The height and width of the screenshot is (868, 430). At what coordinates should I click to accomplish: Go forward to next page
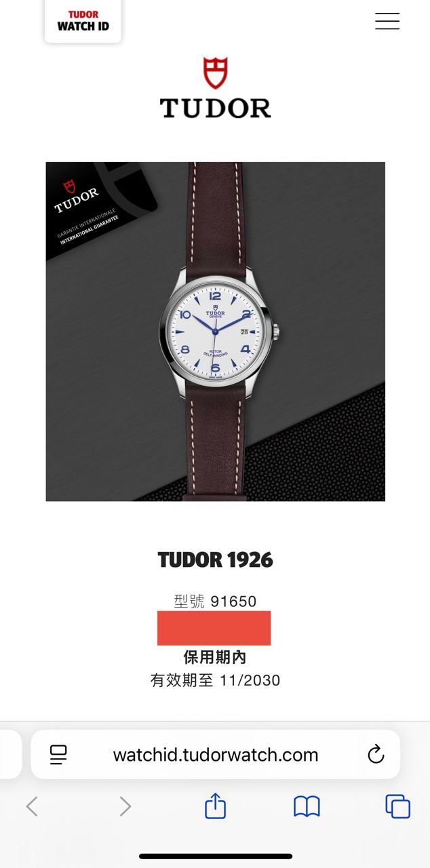[125, 806]
